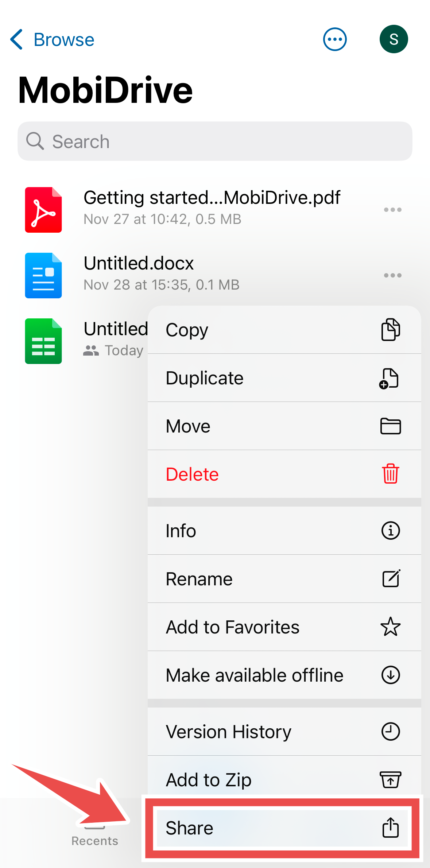Tap the Info circle icon
Image resolution: width=430 pixels, height=868 pixels.
(391, 531)
